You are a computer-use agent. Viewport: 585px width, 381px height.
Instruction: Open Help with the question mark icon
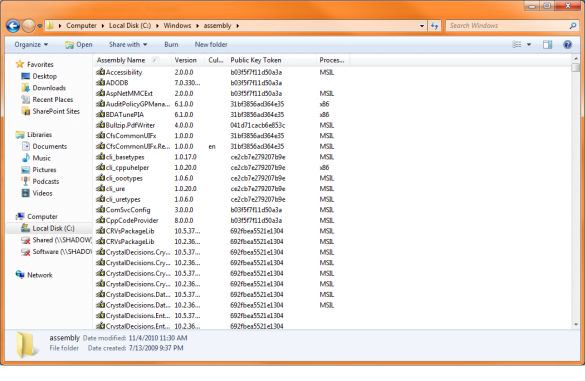click(x=567, y=44)
